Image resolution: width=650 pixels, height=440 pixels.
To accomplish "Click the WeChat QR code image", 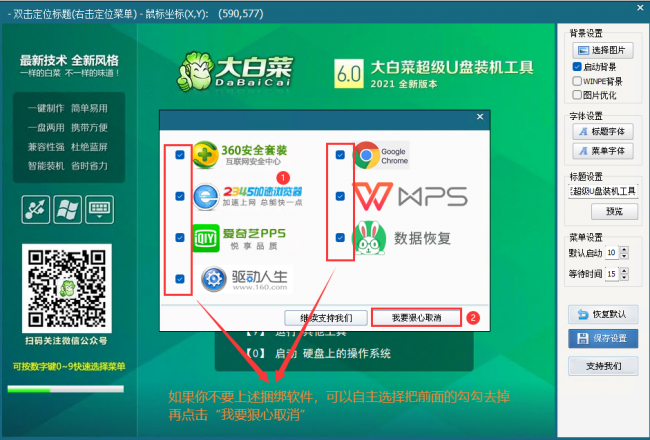I will click(x=67, y=288).
